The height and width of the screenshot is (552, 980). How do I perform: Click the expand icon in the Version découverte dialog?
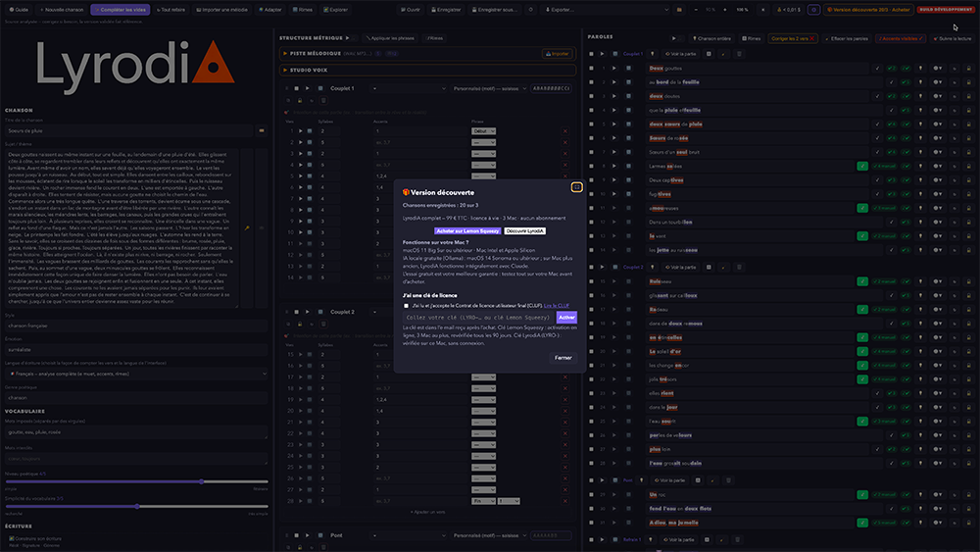[x=576, y=187]
